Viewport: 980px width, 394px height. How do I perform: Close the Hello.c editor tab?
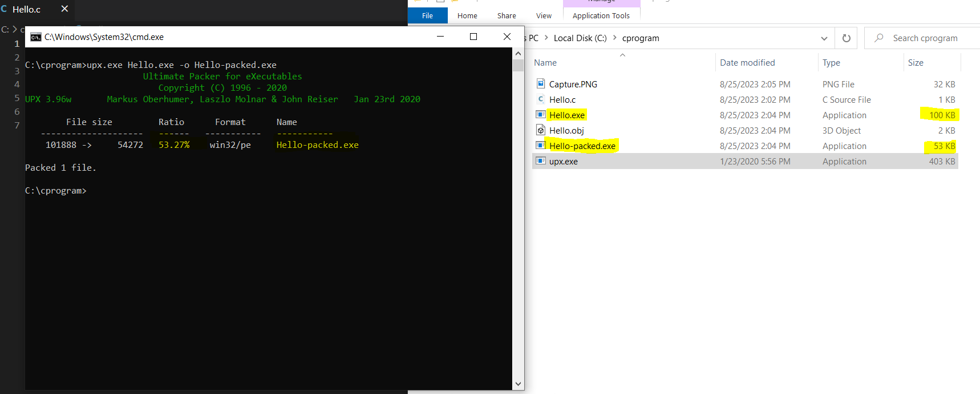[x=64, y=9]
